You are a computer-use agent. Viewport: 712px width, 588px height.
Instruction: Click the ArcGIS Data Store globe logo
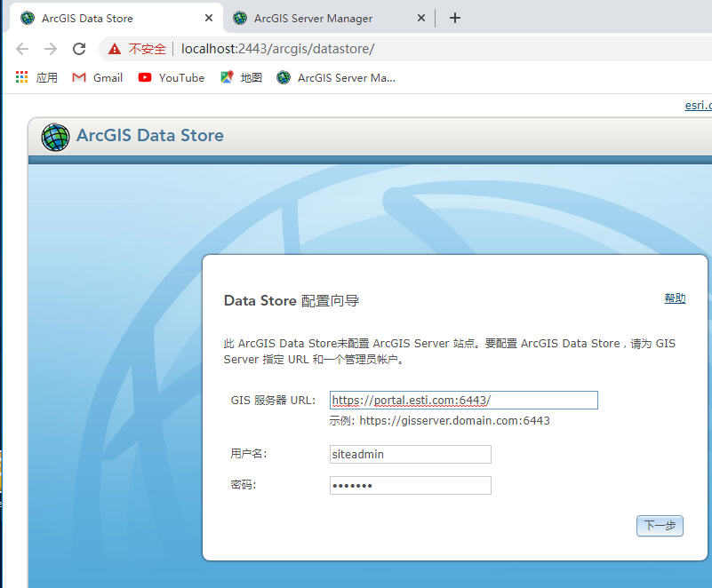pos(55,137)
